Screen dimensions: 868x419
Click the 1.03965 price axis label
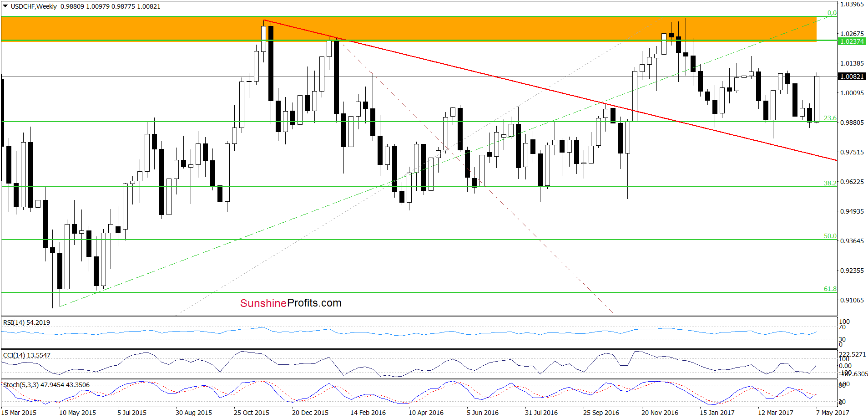click(x=852, y=4)
